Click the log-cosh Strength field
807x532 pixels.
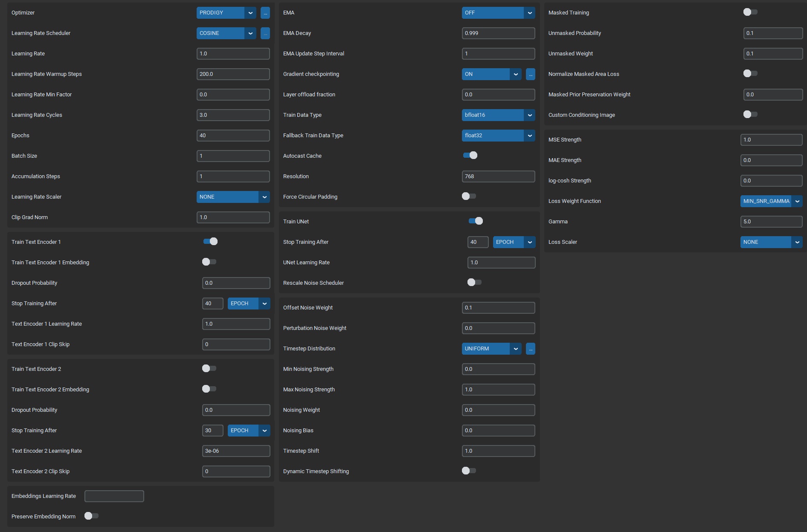(772, 181)
